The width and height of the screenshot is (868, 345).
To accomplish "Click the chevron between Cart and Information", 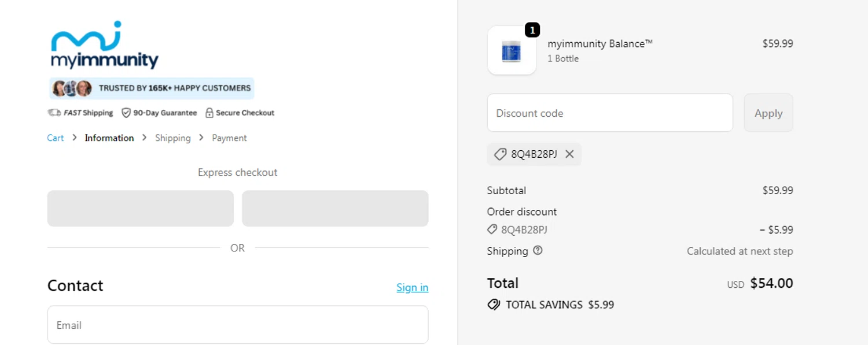I will [75, 138].
